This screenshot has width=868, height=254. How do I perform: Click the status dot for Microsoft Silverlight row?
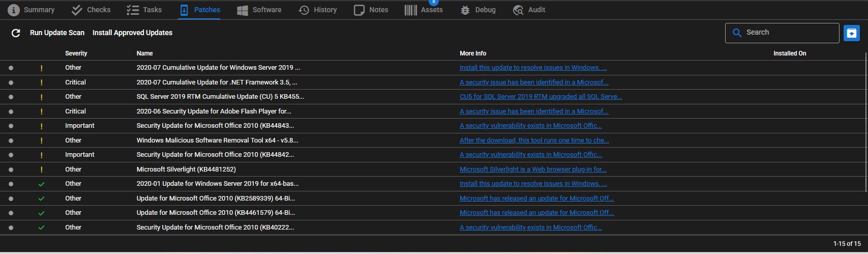coord(11,170)
